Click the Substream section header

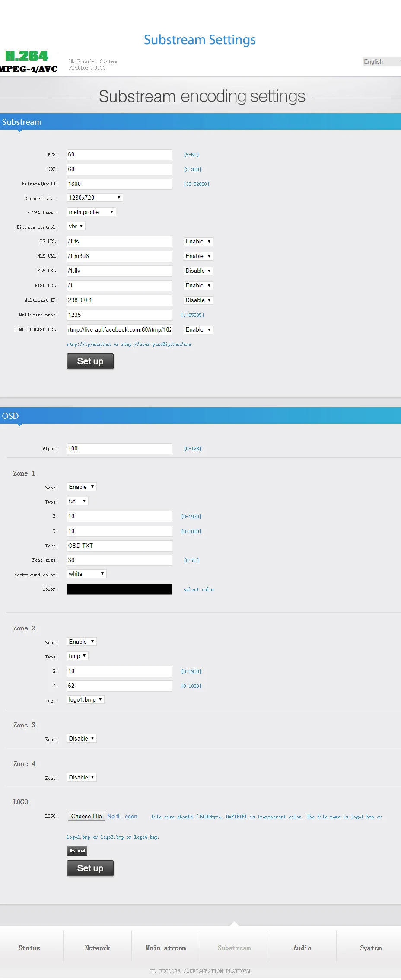tap(200, 122)
